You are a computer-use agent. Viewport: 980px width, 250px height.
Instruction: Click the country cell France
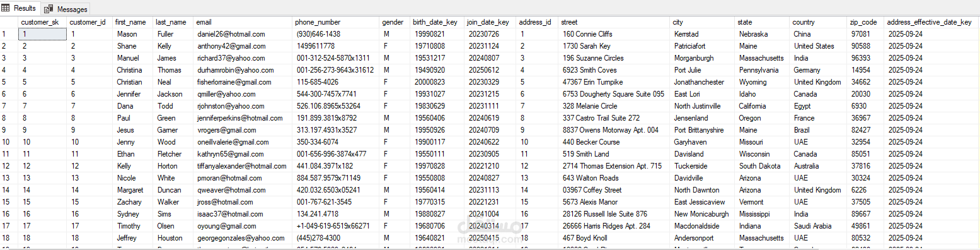click(x=819, y=118)
